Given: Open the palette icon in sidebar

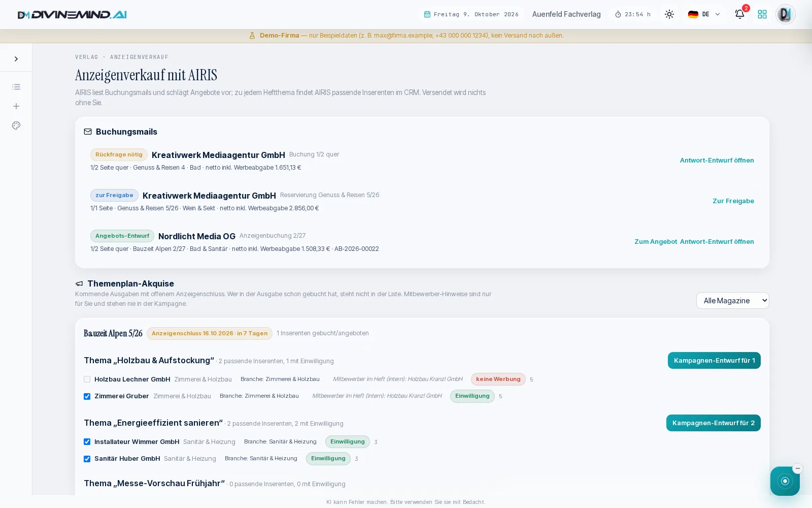Looking at the screenshot, I should pyautogui.click(x=16, y=125).
